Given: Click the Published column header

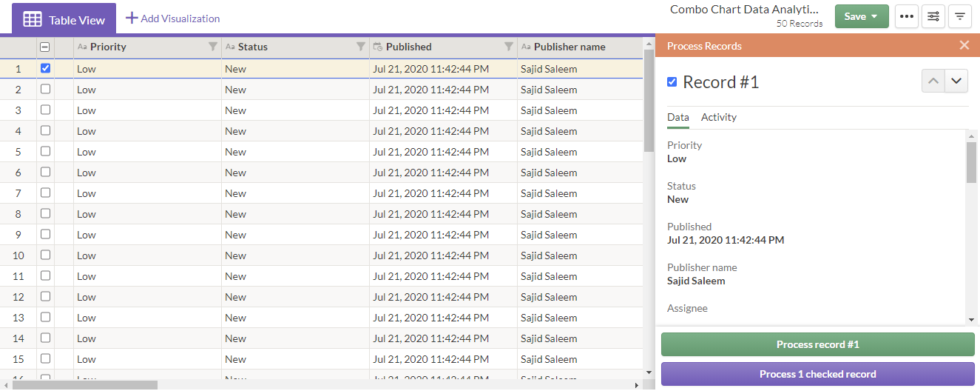Looking at the screenshot, I should (x=443, y=47).
